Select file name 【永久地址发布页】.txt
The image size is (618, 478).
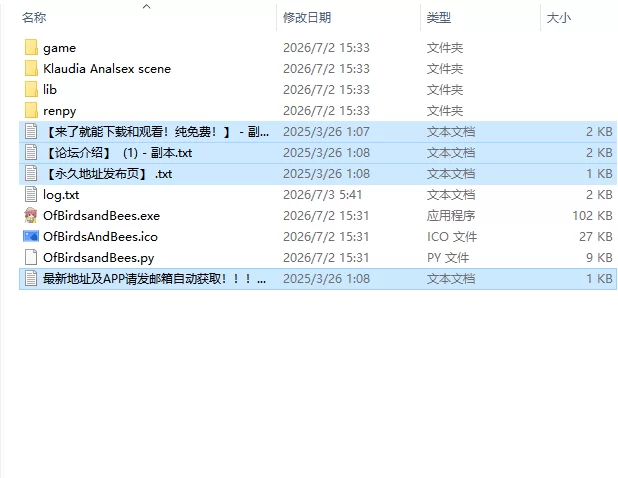(108, 173)
